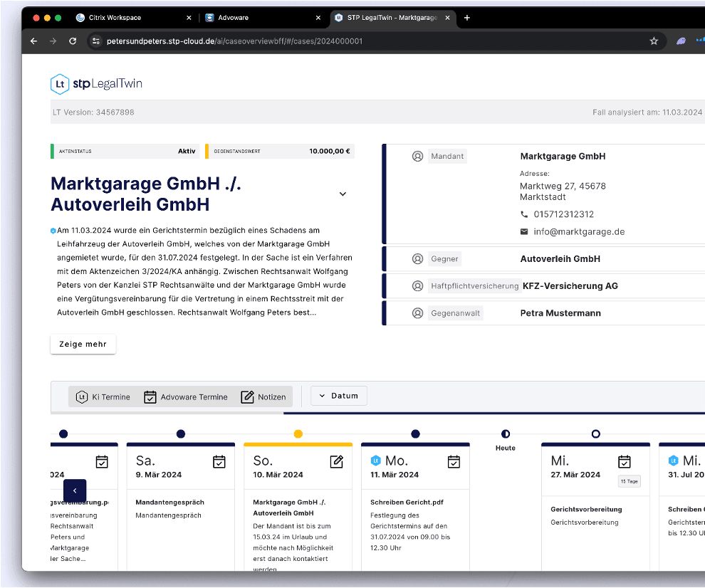Click the browser extension icon right of star
The height and width of the screenshot is (588, 705).
(681, 41)
